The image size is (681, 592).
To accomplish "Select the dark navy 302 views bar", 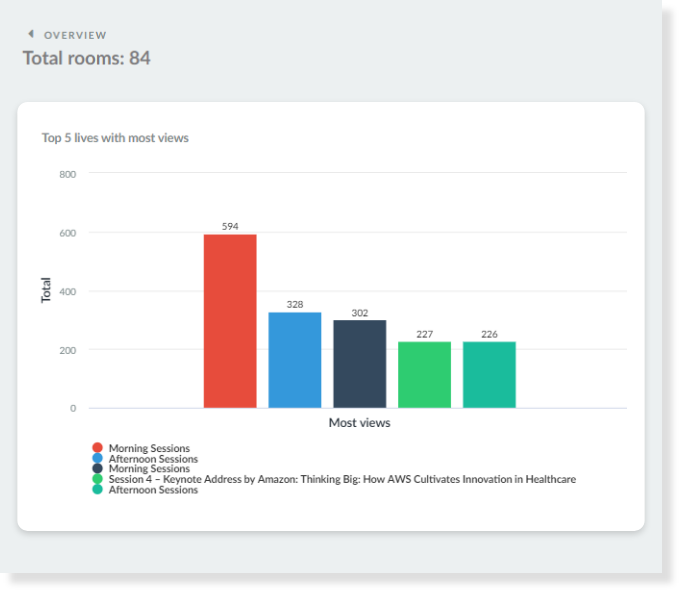I will coord(360,364).
